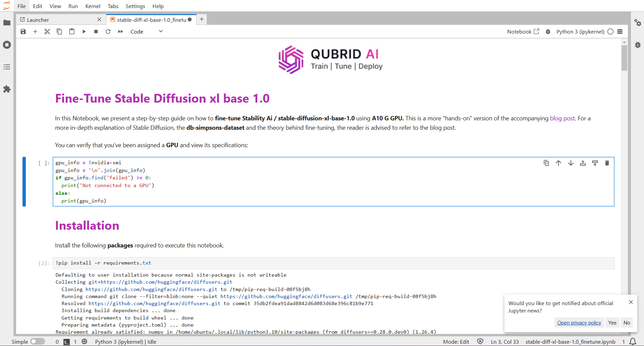644x346 pixels.
Task: Click the notebook vertical scrollbar thumb
Action: [x=624, y=58]
